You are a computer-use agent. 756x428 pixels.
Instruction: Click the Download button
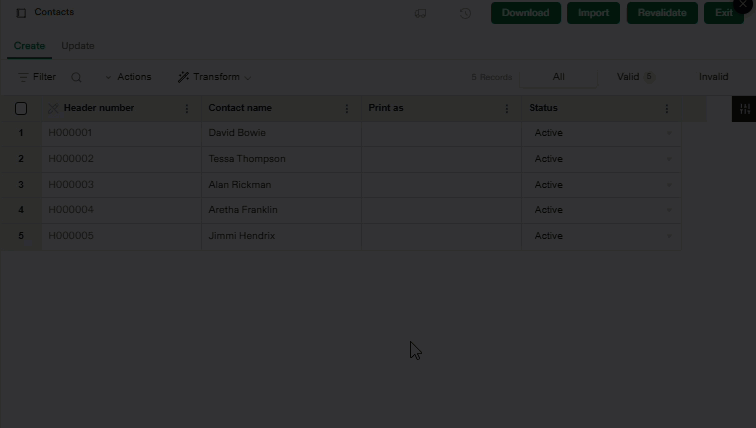[x=525, y=13]
